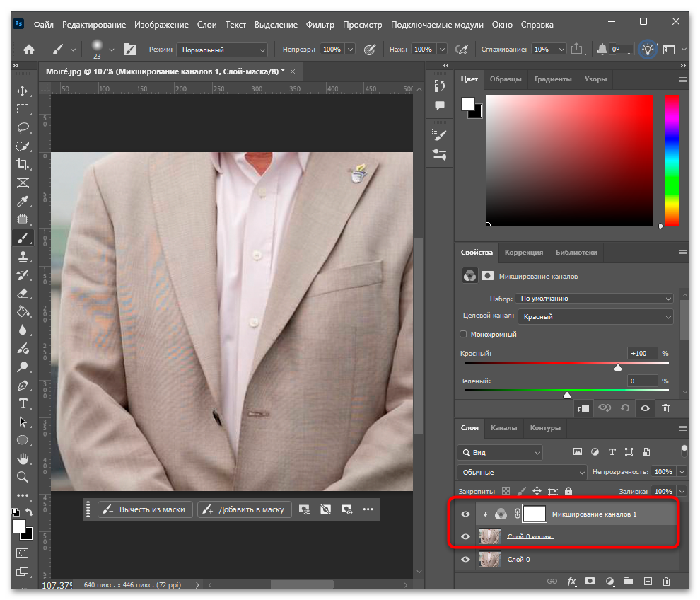Switch to the Градиенты tab
700x600 pixels.
pyautogui.click(x=553, y=79)
